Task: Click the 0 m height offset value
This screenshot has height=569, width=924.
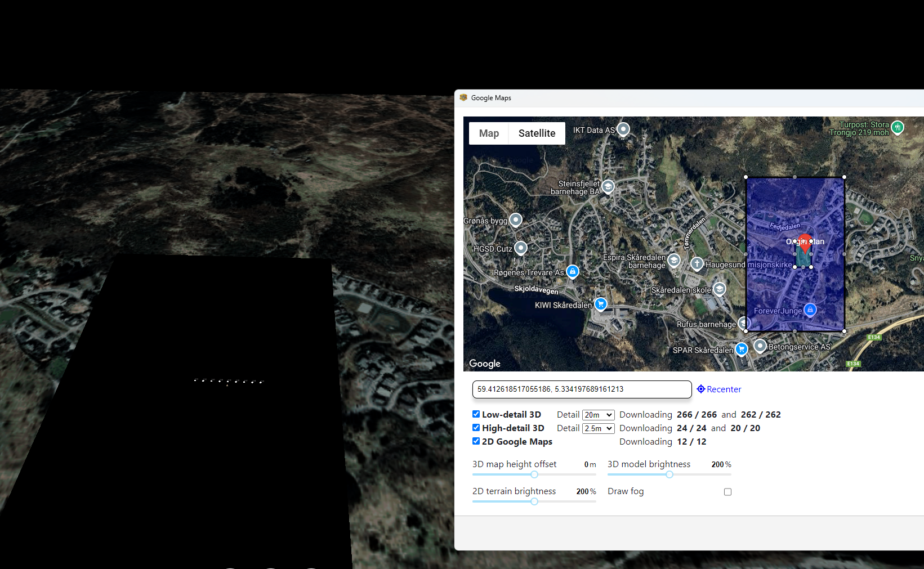Action: [590, 464]
